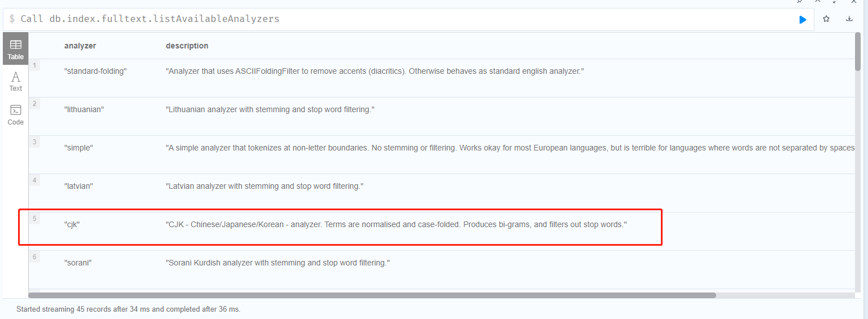Click the description column header

point(187,46)
